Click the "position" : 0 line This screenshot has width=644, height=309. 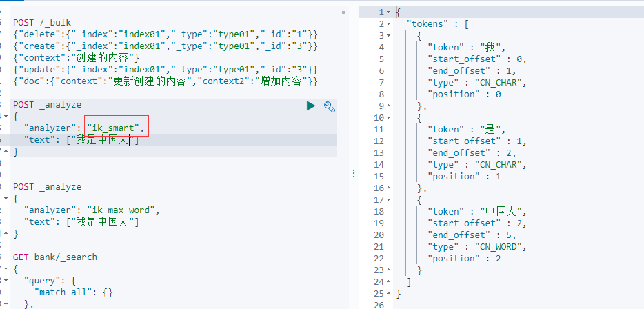point(464,94)
